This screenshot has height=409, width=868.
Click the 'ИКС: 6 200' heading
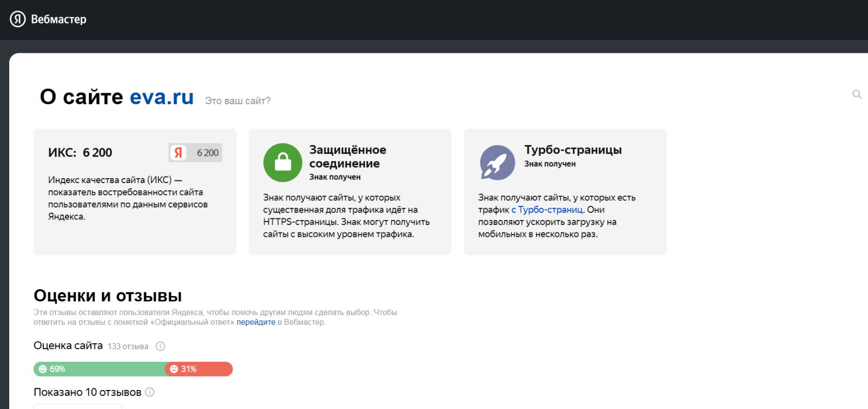click(x=80, y=153)
